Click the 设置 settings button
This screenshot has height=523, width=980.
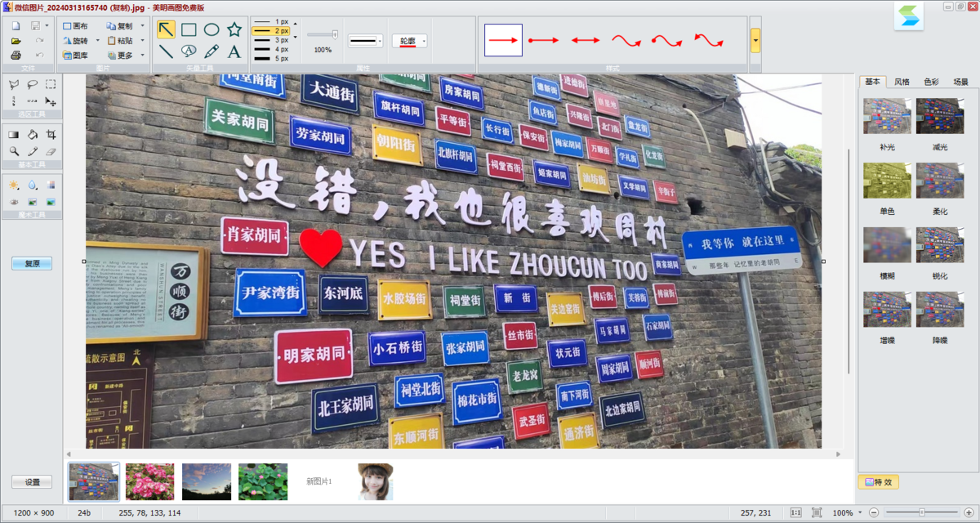point(32,482)
